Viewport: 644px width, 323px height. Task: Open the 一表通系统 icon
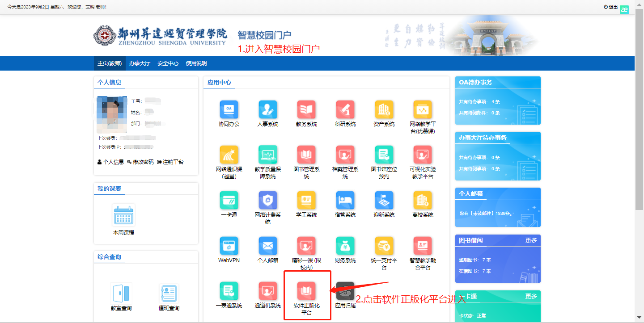pyautogui.click(x=229, y=291)
